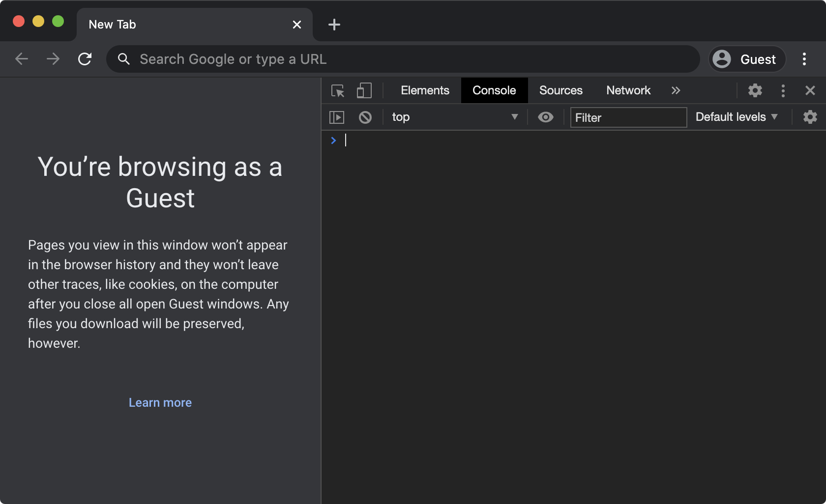
Task: Click the macOS red close window button
Action: [19, 21]
